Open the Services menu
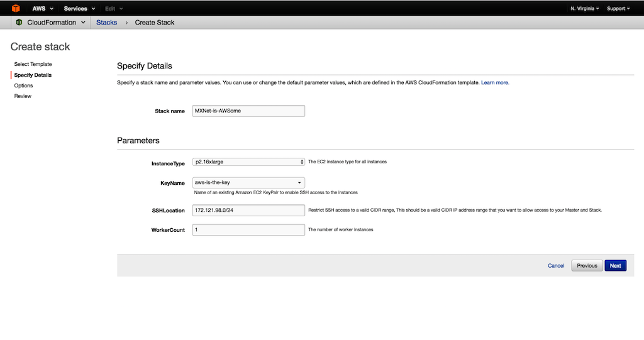This screenshot has height=340, width=644. coord(79,8)
